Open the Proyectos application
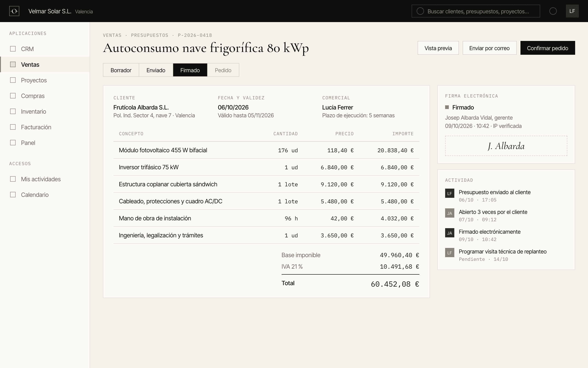 (45, 80)
